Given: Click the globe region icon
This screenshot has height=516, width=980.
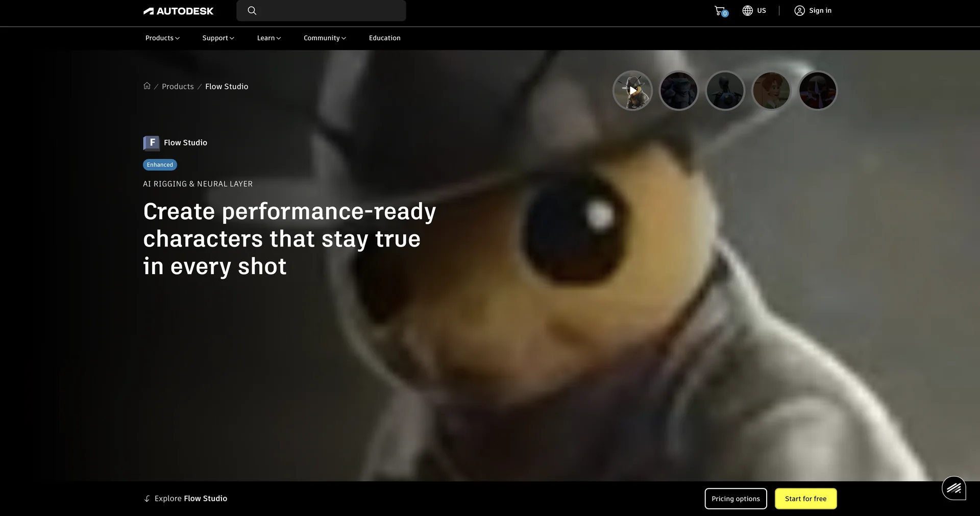Looking at the screenshot, I should click(x=747, y=11).
